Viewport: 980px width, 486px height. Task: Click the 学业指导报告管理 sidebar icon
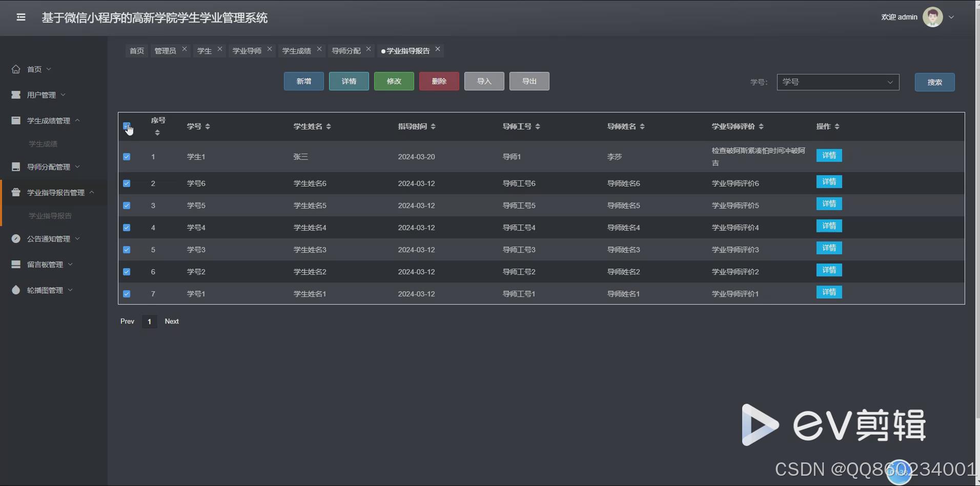[16, 192]
